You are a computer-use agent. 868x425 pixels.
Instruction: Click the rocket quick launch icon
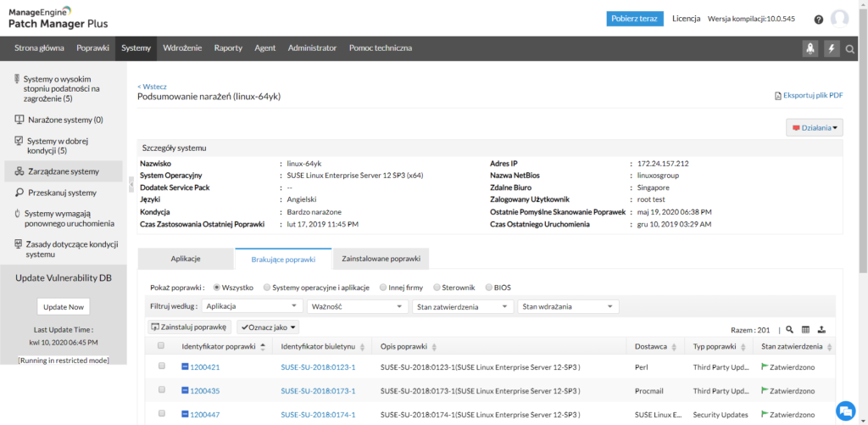(x=810, y=48)
